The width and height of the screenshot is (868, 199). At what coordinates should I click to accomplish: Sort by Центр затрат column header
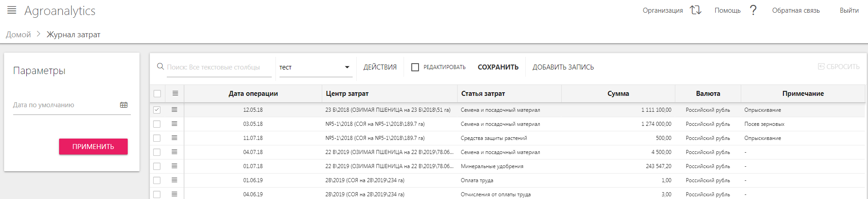(389, 94)
